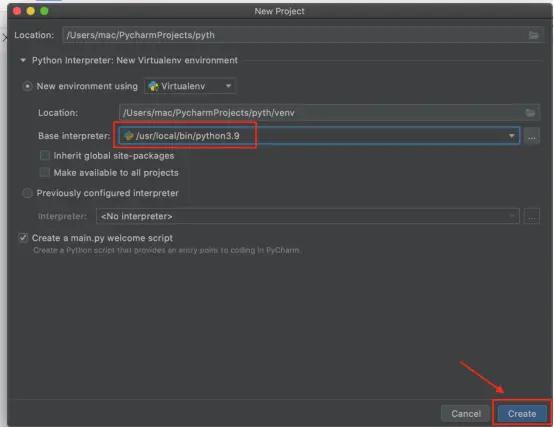Maximize window with the green button
This screenshot has width=554, height=428.
(x=44, y=11)
